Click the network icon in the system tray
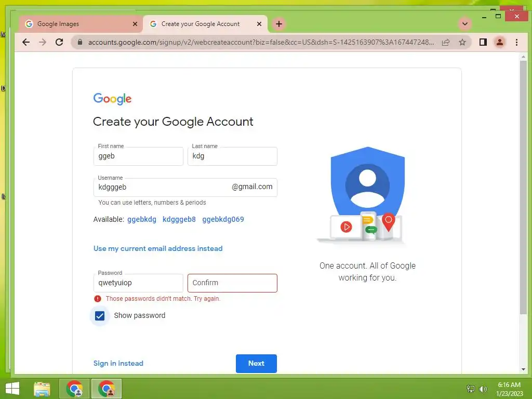This screenshot has width=532, height=399. point(471,389)
